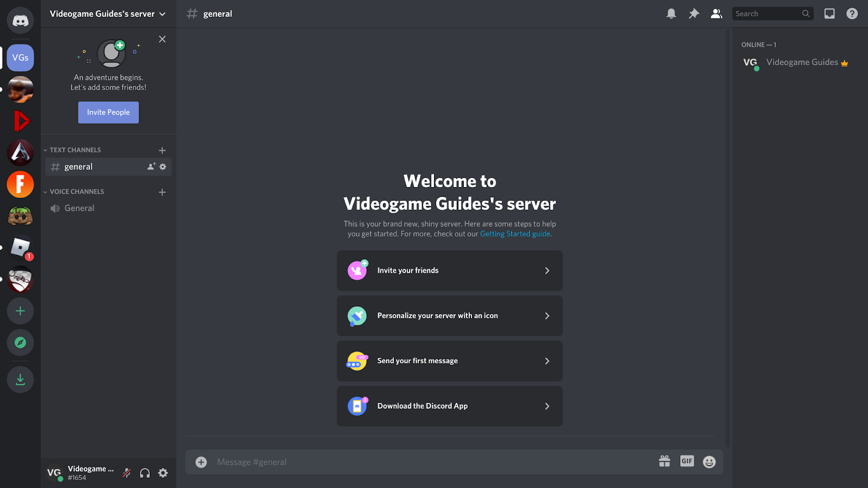Viewport: 868px width, 488px height.
Task: Click the Search input field
Action: coord(773,14)
